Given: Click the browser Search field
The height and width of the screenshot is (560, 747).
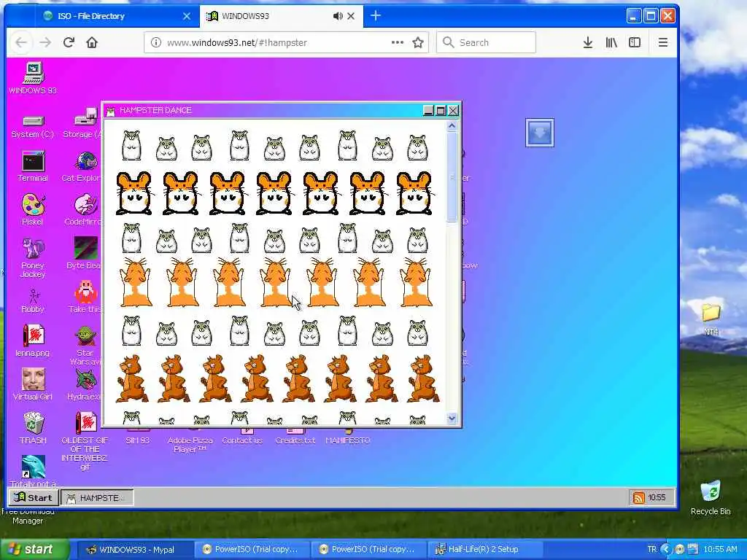Looking at the screenshot, I should click(x=486, y=42).
